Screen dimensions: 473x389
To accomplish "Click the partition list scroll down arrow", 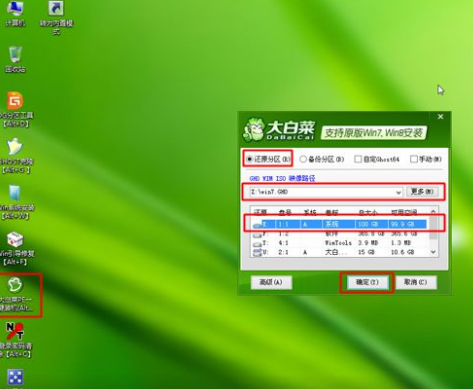I will pyautogui.click(x=433, y=252).
